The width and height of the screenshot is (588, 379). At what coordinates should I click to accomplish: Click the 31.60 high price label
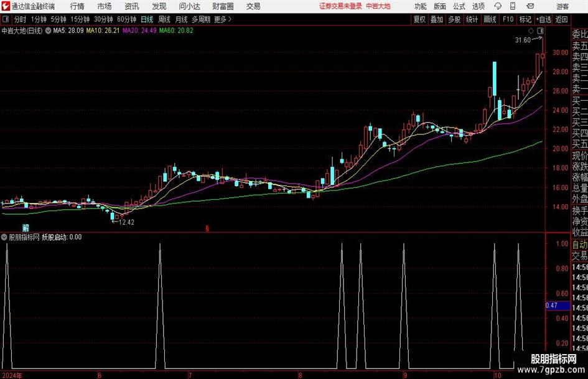click(523, 40)
